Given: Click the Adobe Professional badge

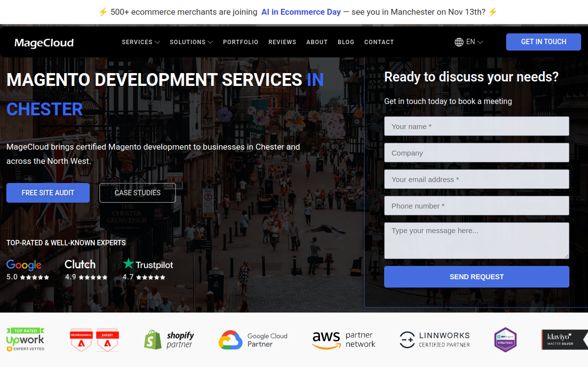Looking at the screenshot, I should tap(81, 340).
